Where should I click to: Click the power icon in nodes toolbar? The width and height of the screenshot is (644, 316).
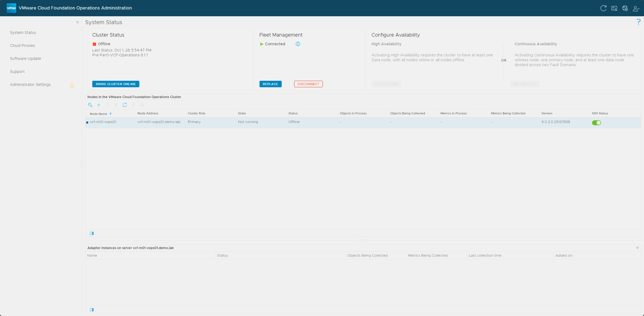point(107,105)
